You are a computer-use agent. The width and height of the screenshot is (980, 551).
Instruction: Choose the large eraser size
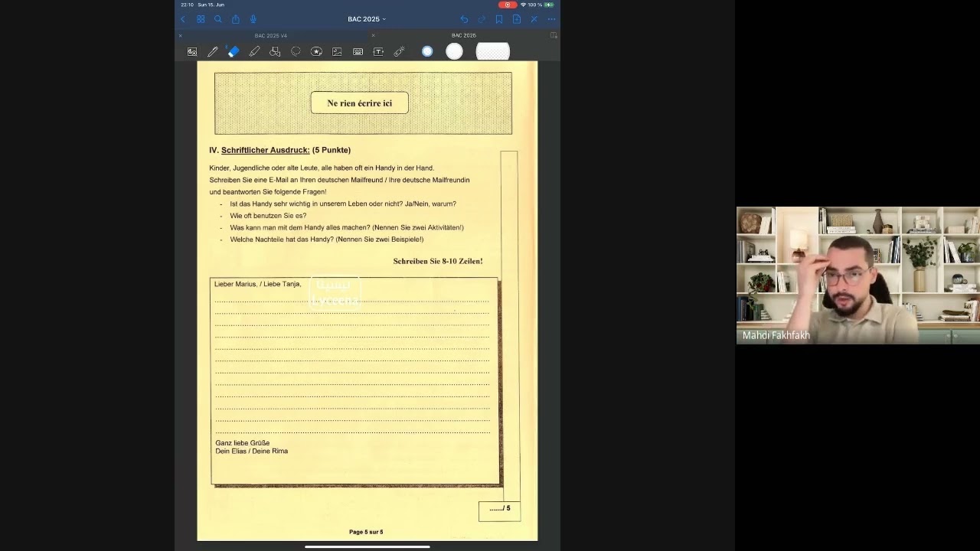(x=493, y=51)
